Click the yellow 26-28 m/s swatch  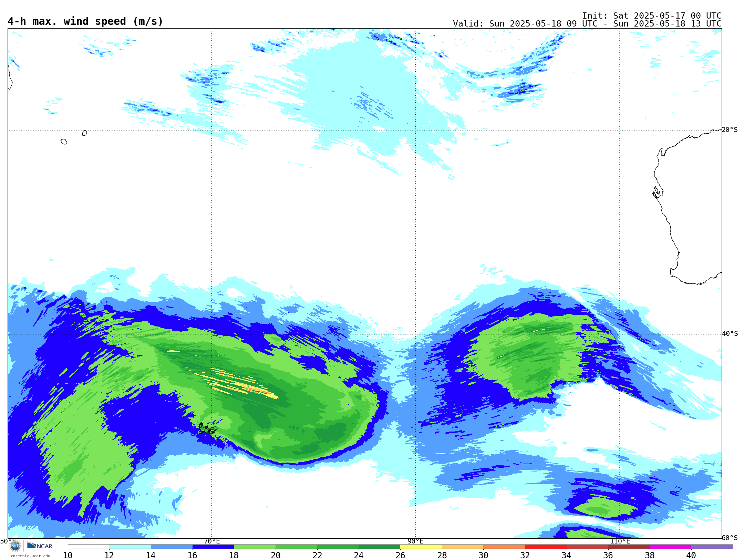click(421, 547)
